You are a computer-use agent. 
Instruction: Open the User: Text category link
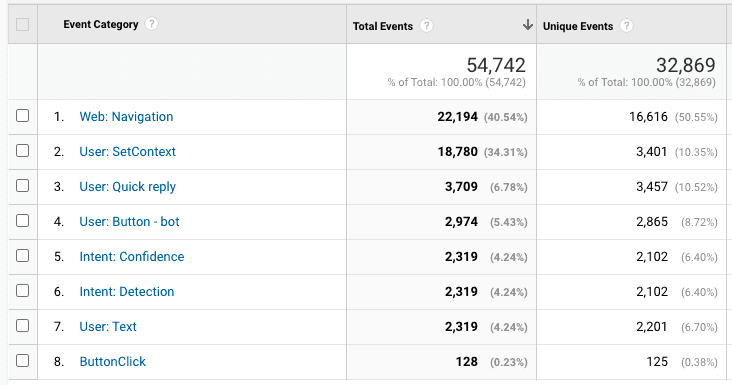click(x=108, y=326)
